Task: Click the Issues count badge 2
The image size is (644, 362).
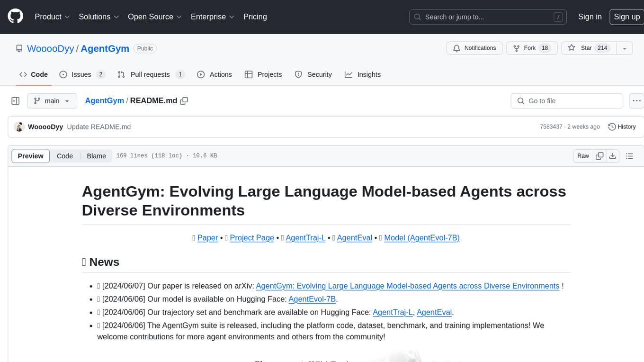Action: pyautogui.click(x=100, y=74)
